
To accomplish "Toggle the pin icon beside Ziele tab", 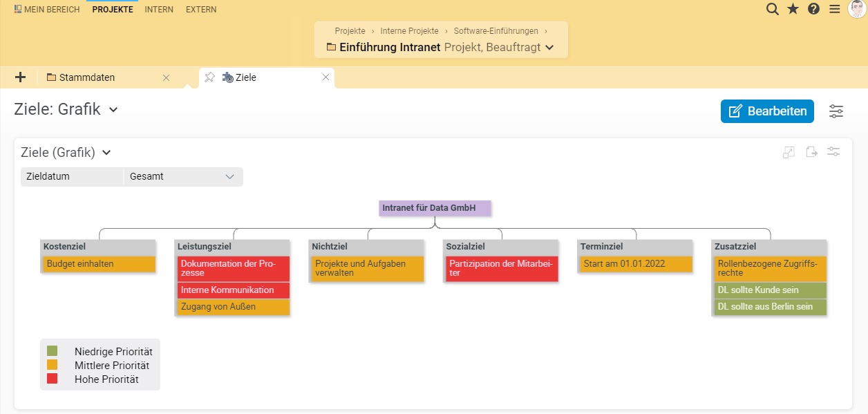I will [x=209, y=77].
